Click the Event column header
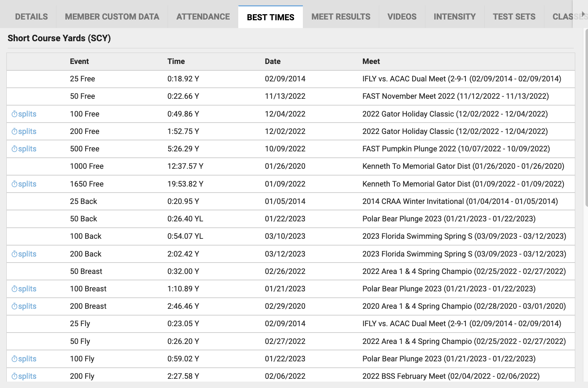 79,61
